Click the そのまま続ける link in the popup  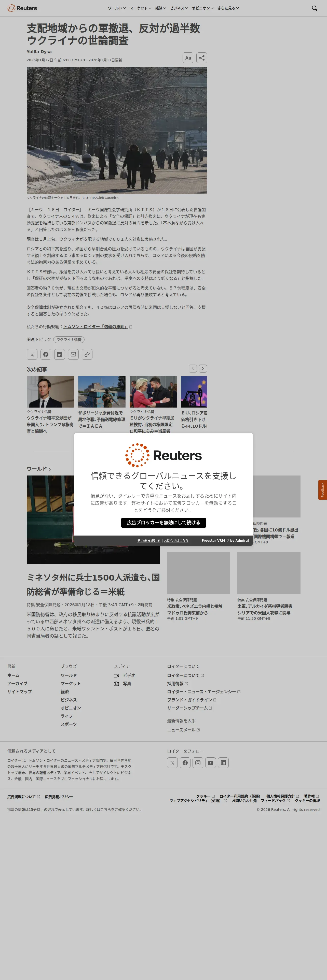click(x=149, y=541)
